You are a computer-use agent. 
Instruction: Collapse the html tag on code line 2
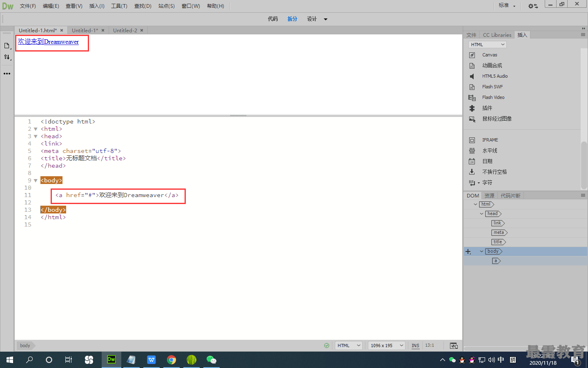36,129
